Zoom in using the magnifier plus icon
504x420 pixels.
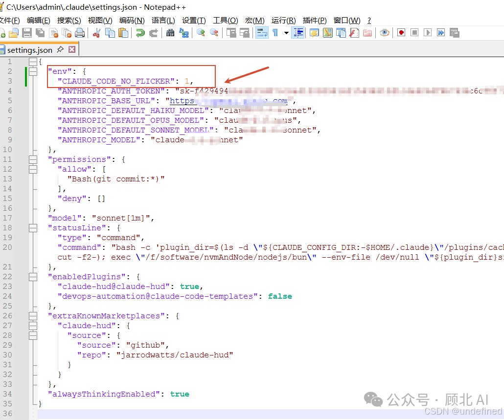(201, 33)
